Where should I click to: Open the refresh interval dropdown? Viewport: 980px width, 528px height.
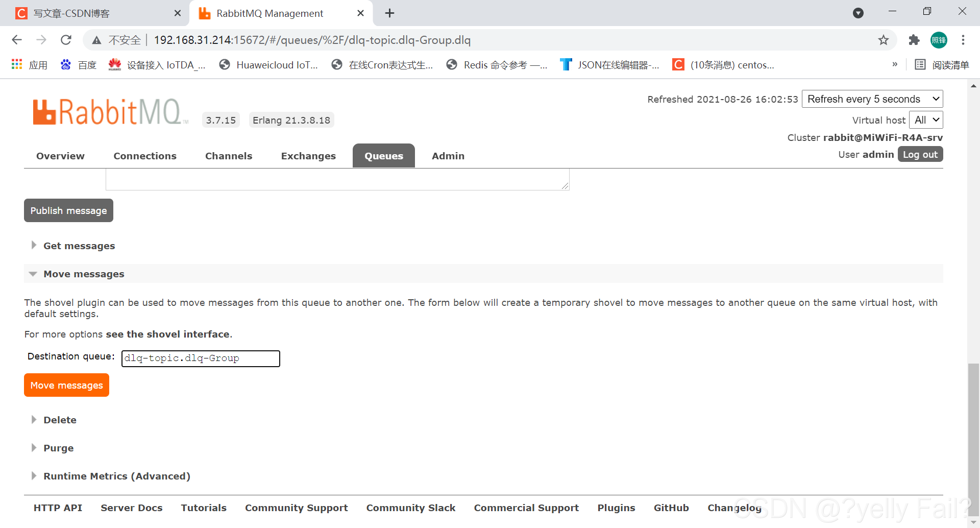click(872, 99)
